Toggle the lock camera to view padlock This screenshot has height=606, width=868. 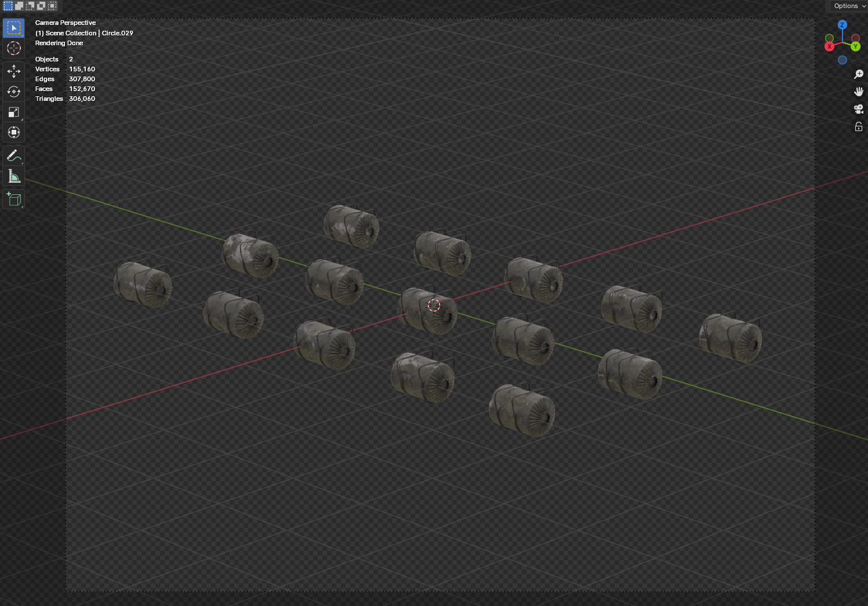(859, 126)
